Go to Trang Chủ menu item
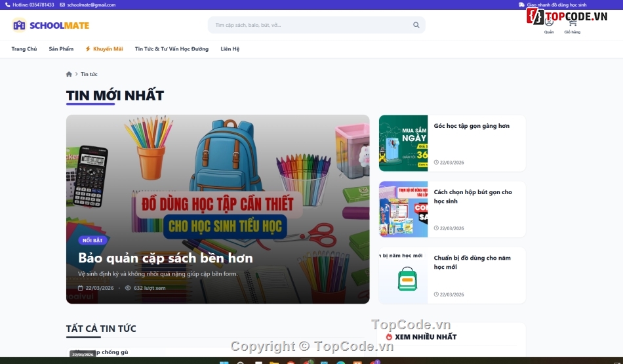The image size is (623, 364). 24,49
